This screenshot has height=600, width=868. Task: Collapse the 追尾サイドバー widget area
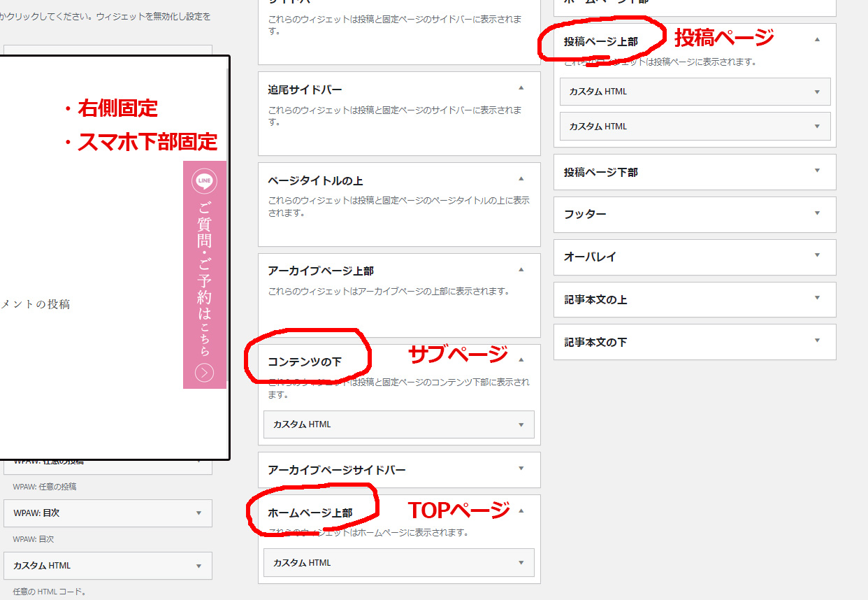click(x=521, y=88)
